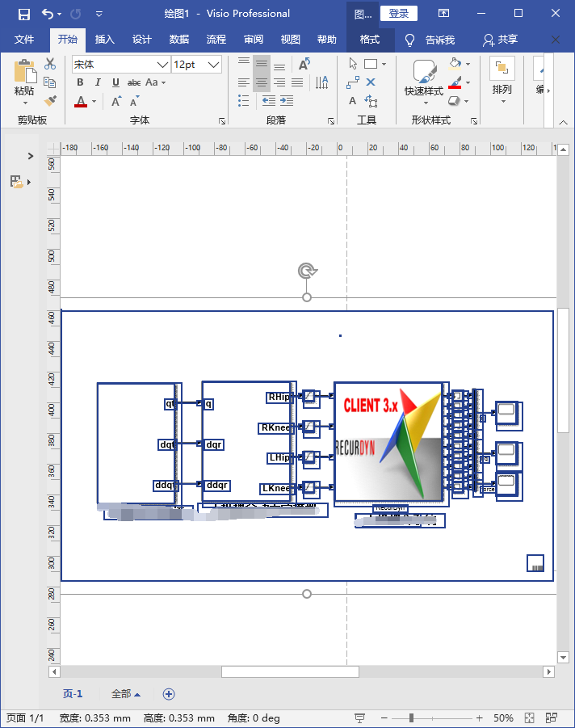This screenshot has height=728, width=575.
Task: Switch to the 插入 tab
Action: coord(104,40)
